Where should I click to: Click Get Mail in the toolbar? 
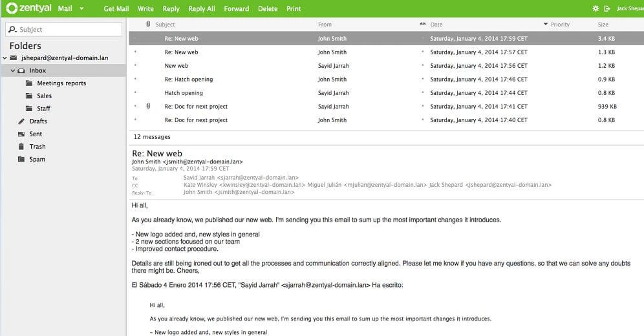(116, 8)
